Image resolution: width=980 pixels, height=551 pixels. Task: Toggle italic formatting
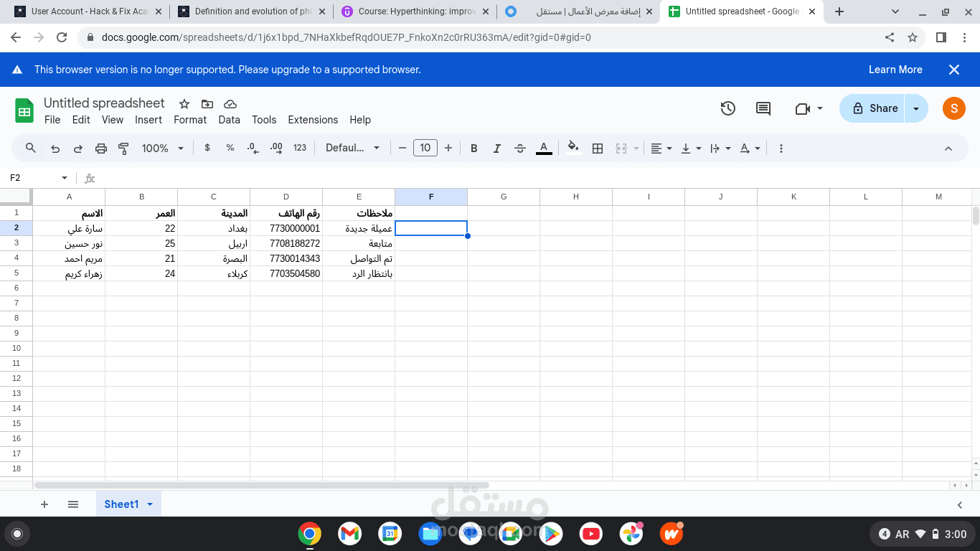click(x=496, y=148)
